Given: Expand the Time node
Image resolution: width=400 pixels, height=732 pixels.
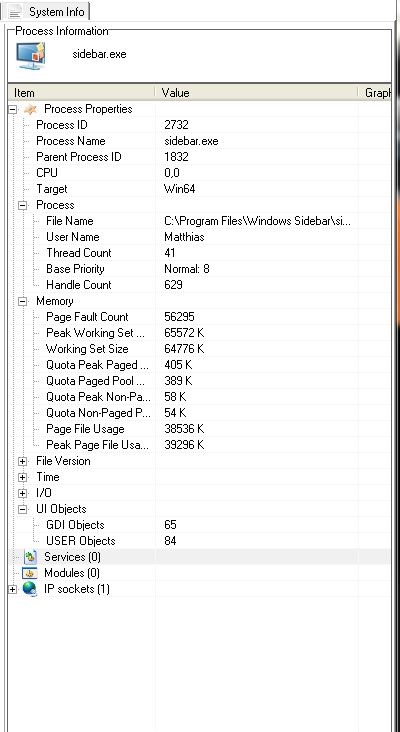Looking at the screenshot, I should point(22,478).
